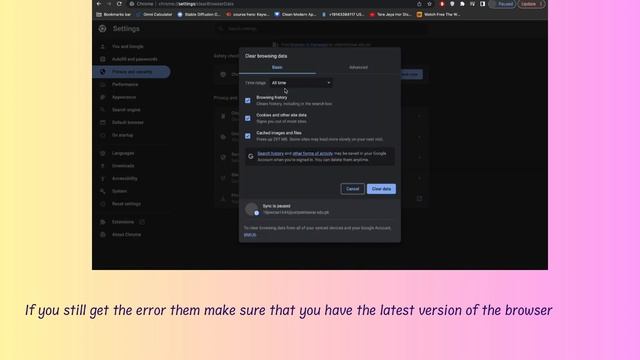
Task: Open the shield extension icon in toolbar
Action: point(452,4)
